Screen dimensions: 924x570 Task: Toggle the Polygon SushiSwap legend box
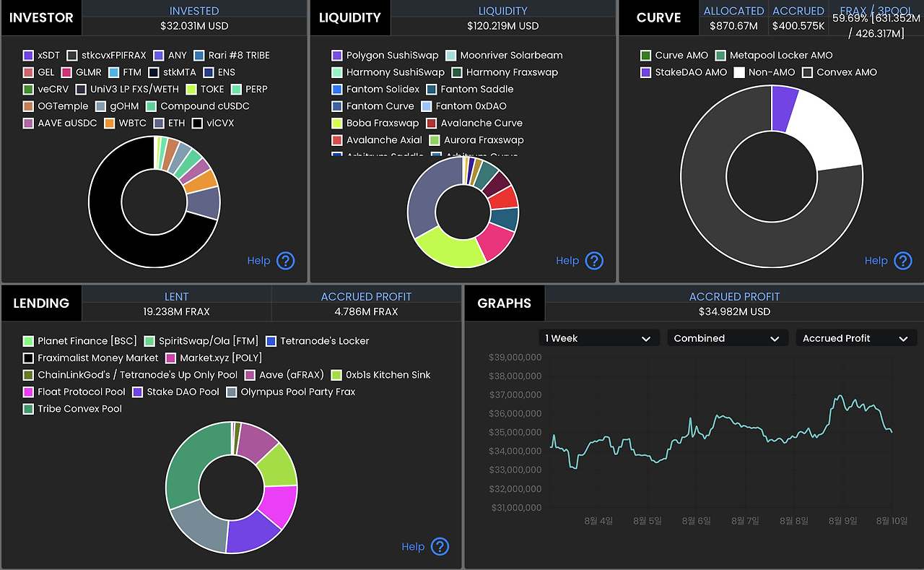(x=337, y=56)
